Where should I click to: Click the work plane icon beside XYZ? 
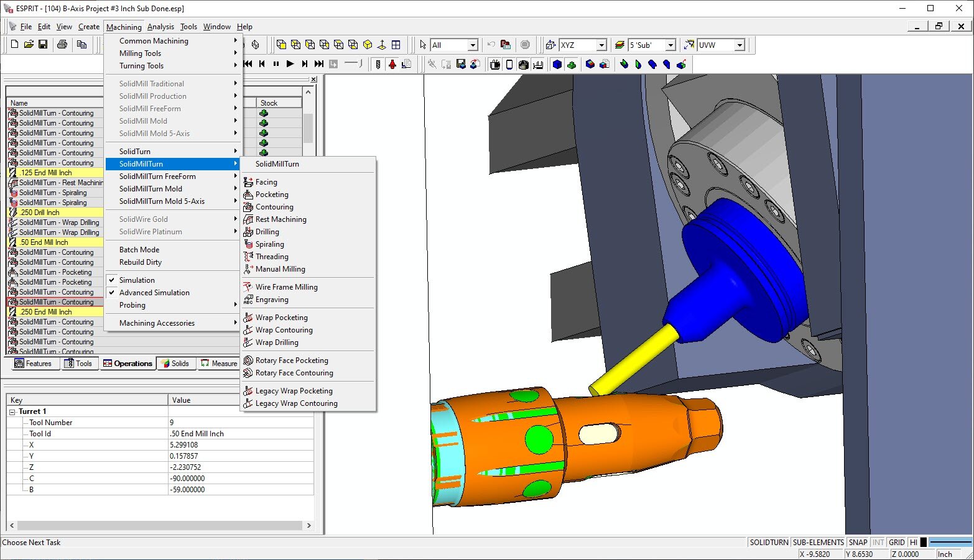[x=551, y=45]
